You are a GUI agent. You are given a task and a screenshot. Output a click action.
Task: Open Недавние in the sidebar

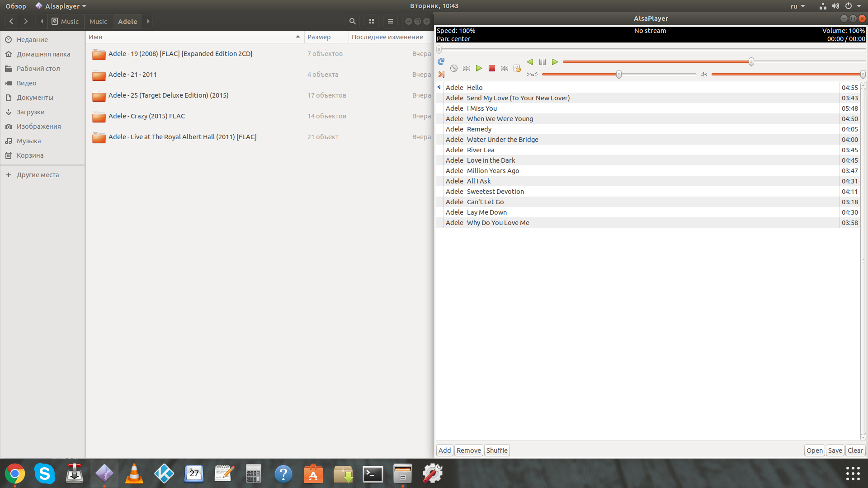(42, 40)
